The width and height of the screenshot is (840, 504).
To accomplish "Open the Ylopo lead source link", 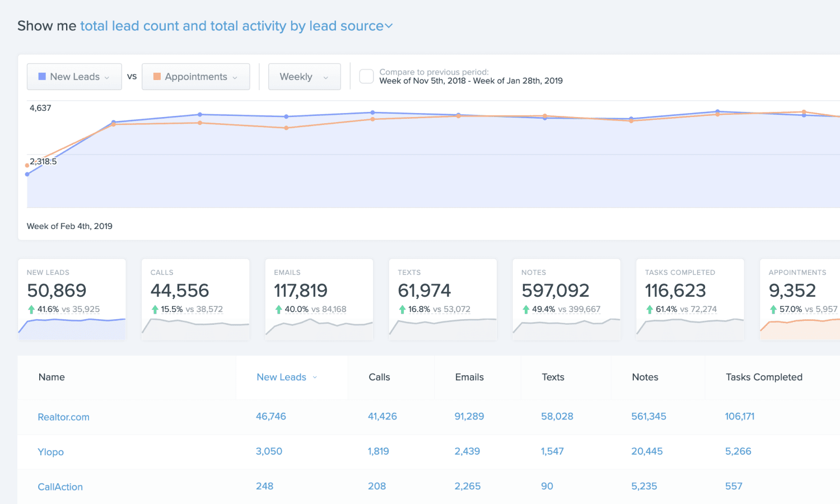I will (50, 452).
